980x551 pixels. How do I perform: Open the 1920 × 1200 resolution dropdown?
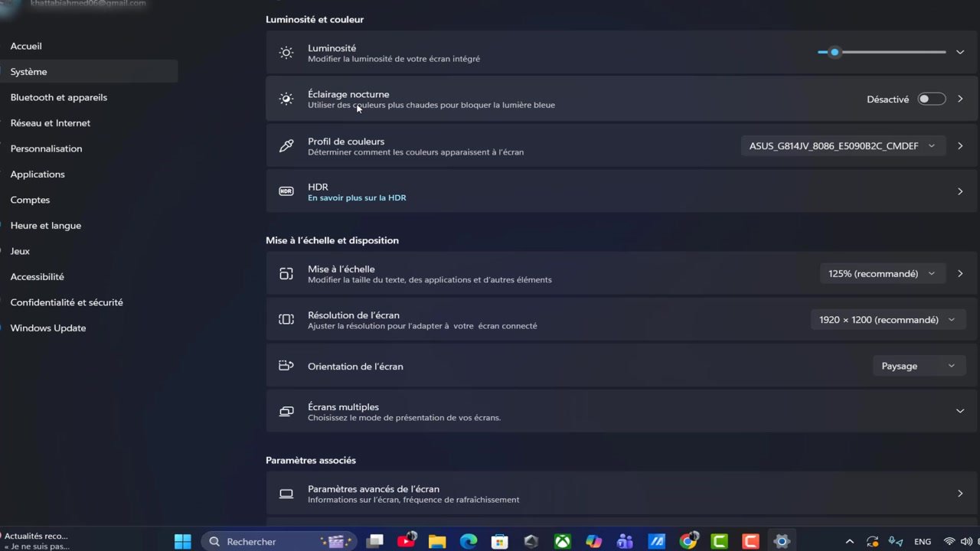(888, 320)
